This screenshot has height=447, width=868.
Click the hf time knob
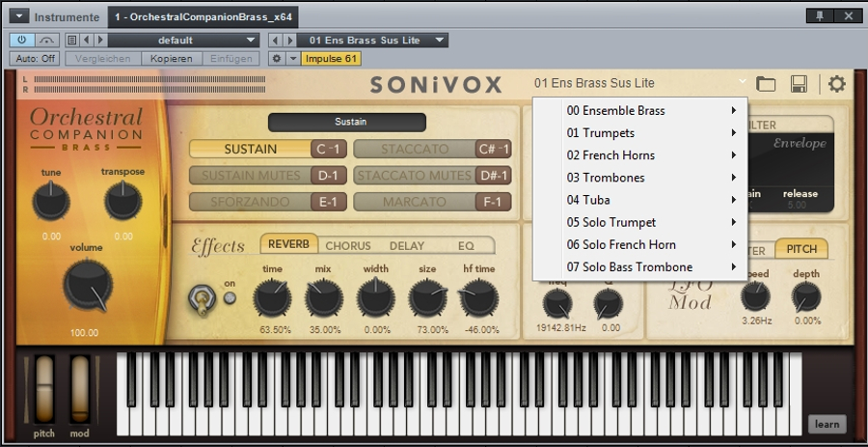click(x=479, y=298)
